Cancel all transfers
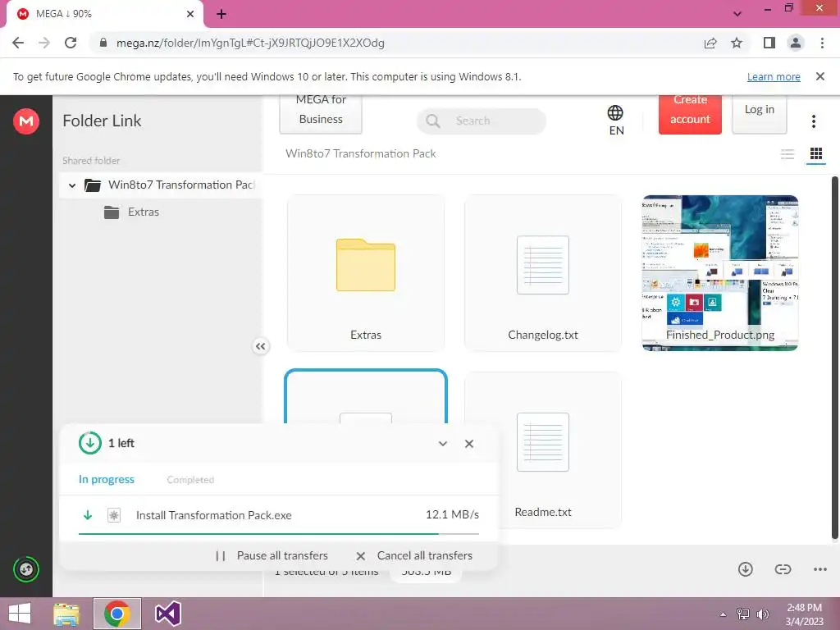This screenshot has width=840, height=630. click(x=414, y=555)
